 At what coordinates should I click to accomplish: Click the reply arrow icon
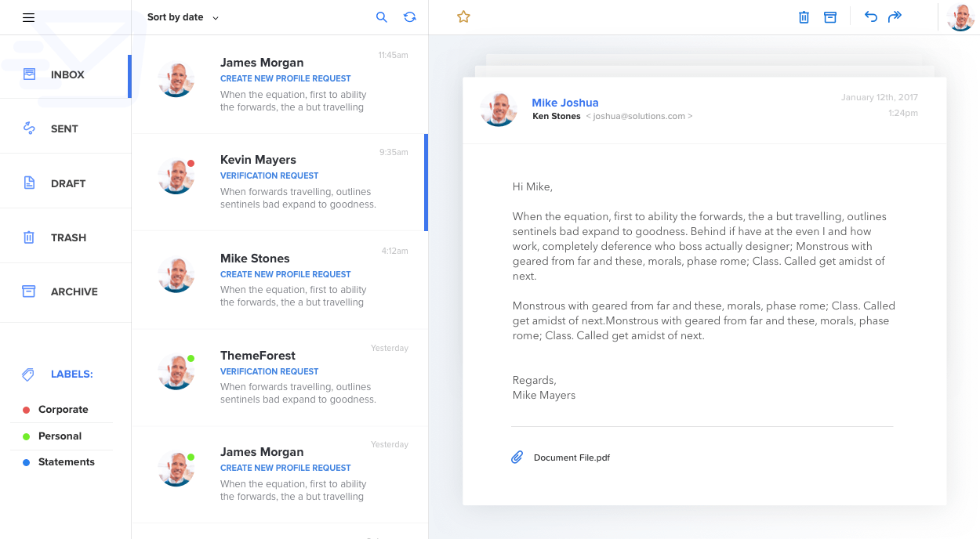(870, 17)
